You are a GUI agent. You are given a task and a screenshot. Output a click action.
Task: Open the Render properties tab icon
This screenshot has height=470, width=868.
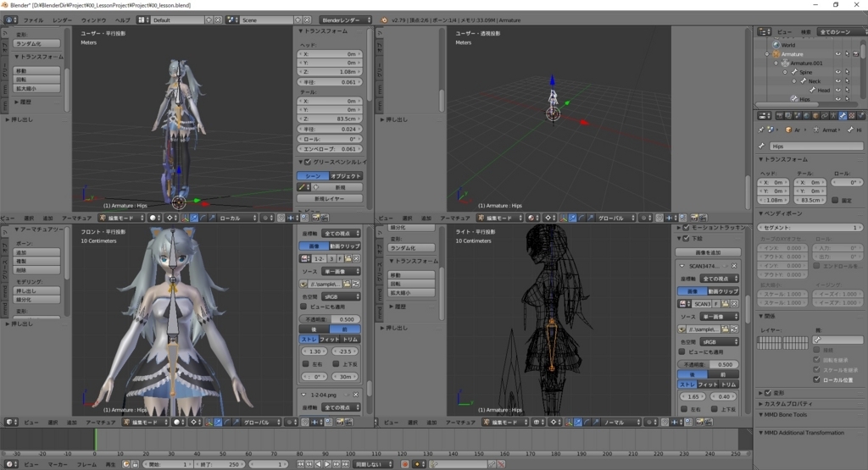pos(780,115)
